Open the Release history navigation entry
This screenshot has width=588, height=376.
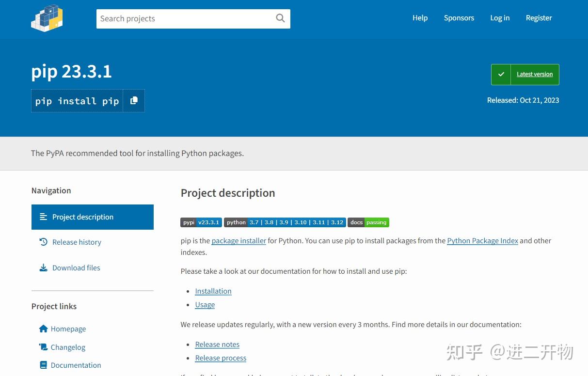77,242
